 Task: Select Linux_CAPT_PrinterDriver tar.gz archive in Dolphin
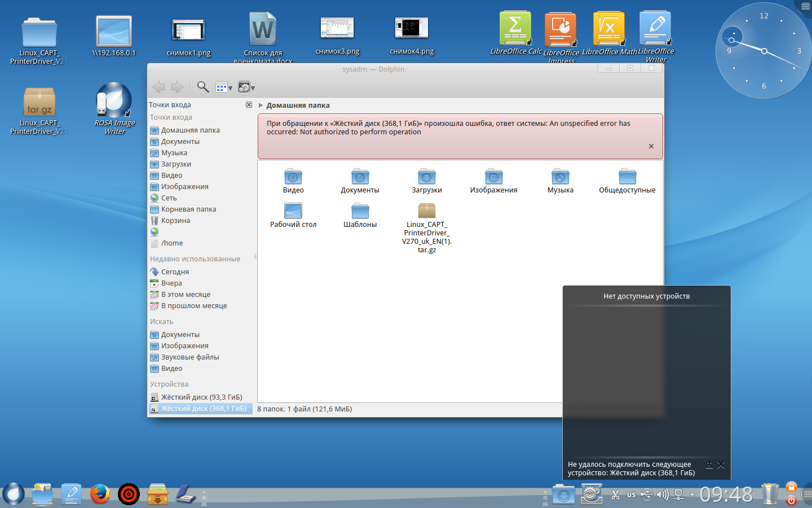tap(427, 227)
